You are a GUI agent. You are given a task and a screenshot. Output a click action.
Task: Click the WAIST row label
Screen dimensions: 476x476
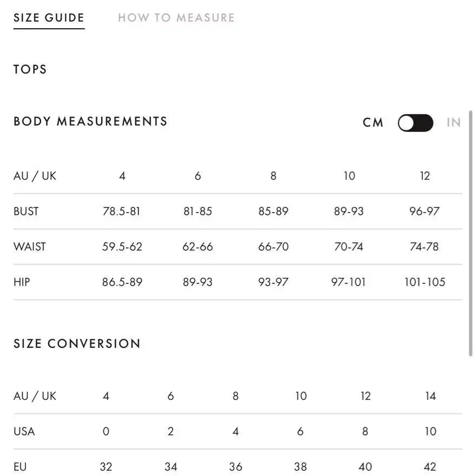pos(30,247)
